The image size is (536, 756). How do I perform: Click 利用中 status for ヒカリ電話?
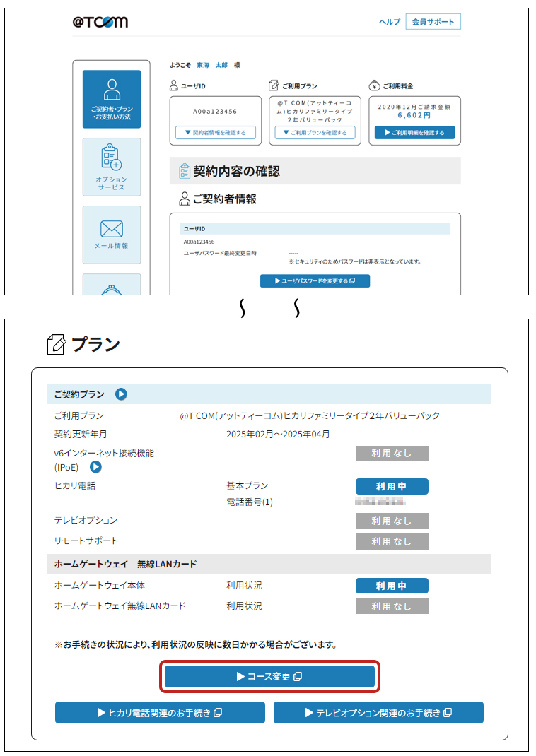(392, 487)
